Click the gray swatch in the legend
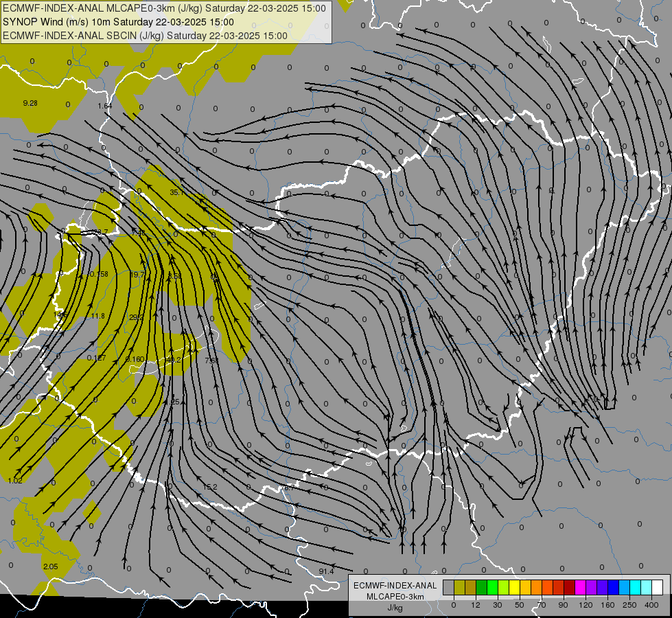Screen dimensions: 672x618 [x=449, y=588]
